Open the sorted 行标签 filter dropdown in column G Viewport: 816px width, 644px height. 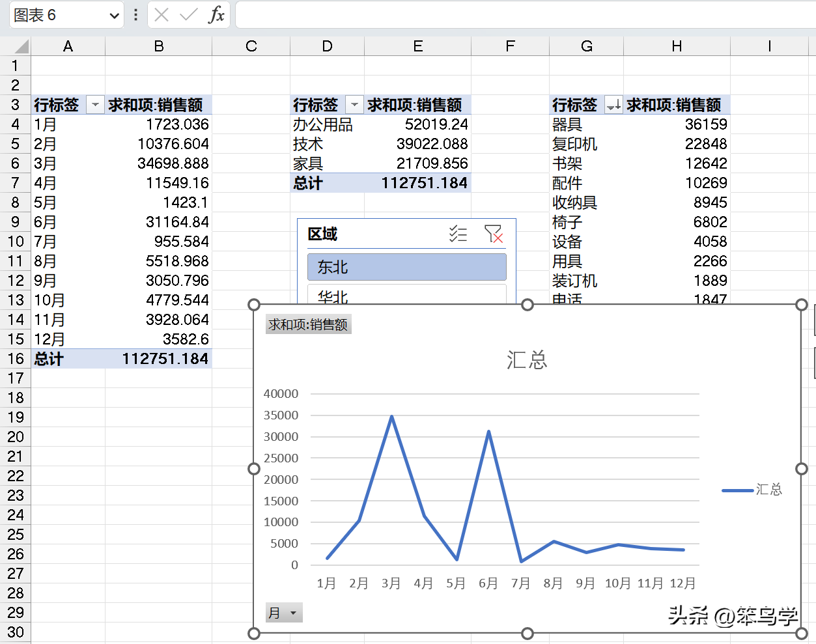point(613,105)
